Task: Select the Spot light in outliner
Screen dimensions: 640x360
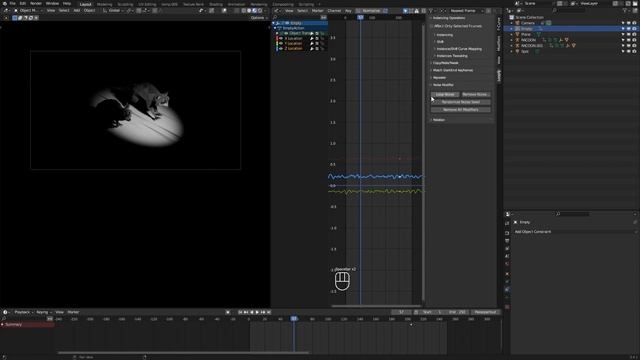Action: pyautogui.click(x=525, y=52)
